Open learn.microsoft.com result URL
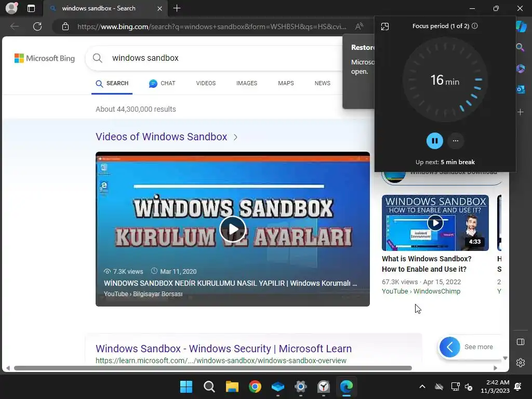532x399 pixels. click(x=221, y=361)
